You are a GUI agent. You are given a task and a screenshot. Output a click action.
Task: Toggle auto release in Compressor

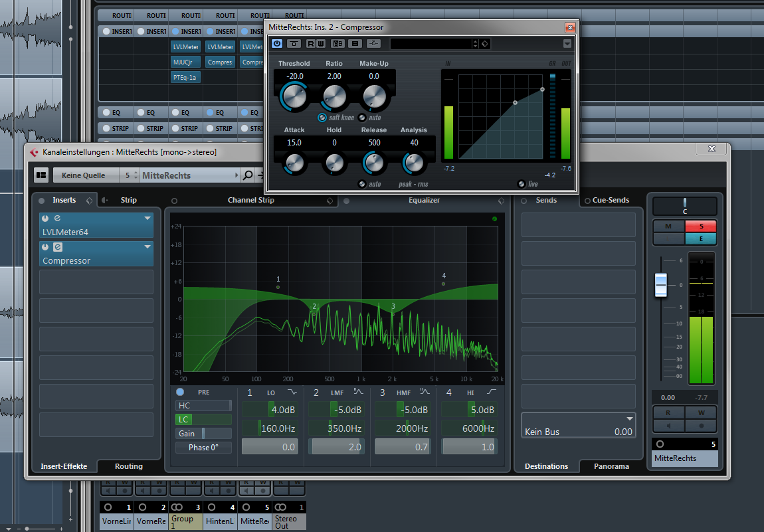[362, 184]
